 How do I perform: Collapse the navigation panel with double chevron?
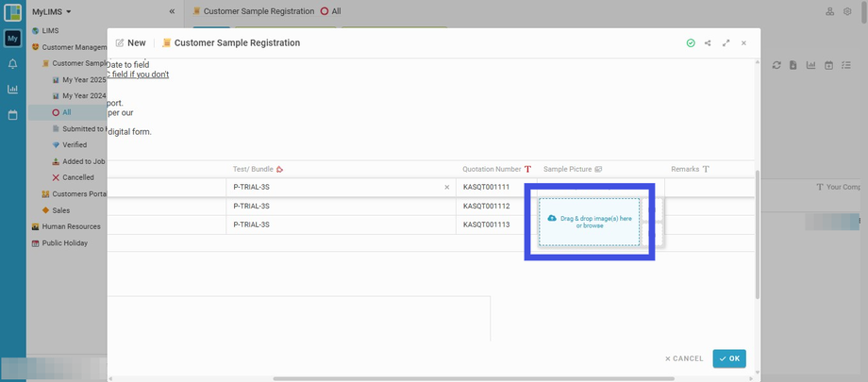[x=172, y=11]
